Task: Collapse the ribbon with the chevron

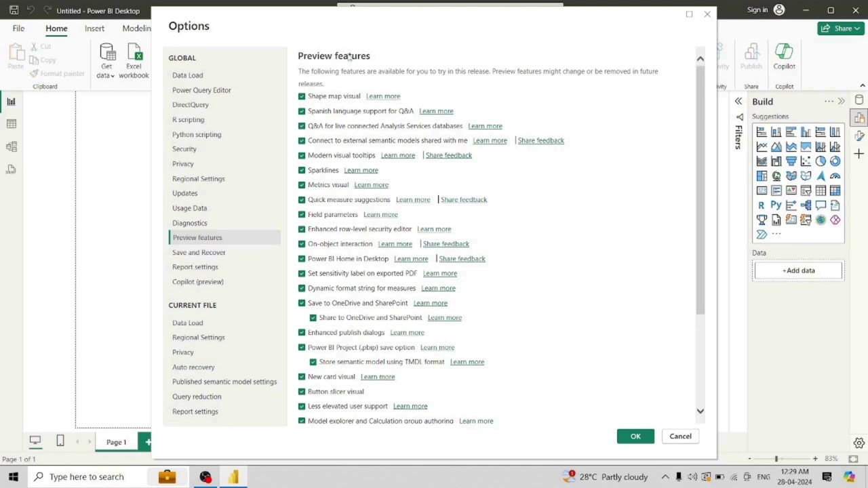Action: tap(863, 85)
